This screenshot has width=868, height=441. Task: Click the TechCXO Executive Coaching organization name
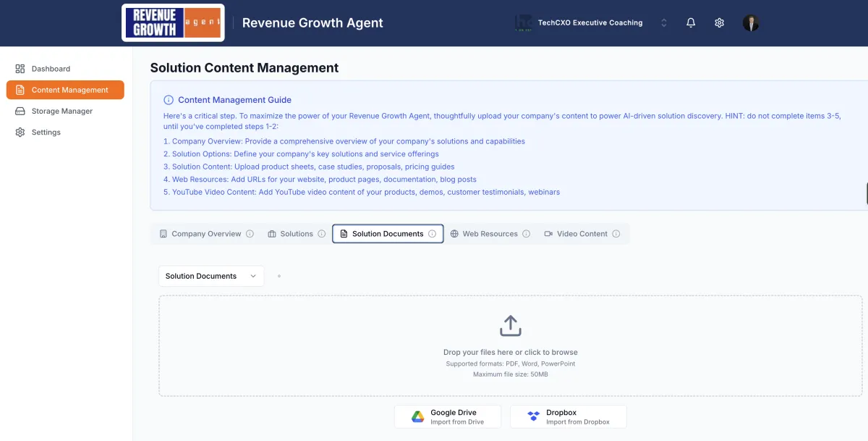click(590, 22)
